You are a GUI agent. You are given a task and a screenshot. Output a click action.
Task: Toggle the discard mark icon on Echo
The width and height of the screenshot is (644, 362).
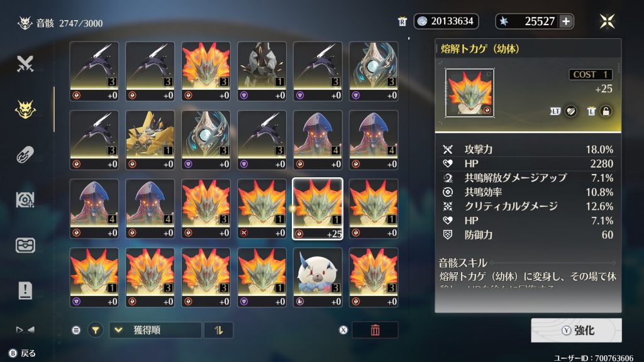571,111
